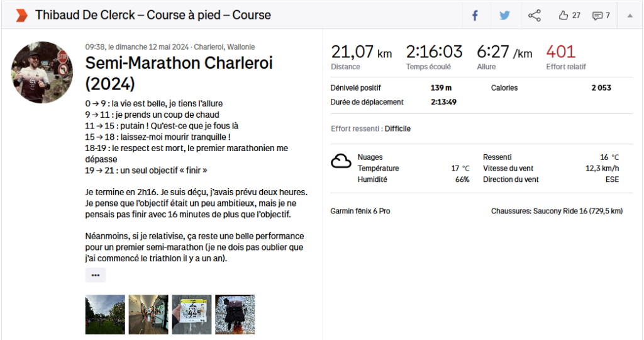
Task: Click the orange Strava chevron logo
Action: pyautogui.click(x=21, y=15)
